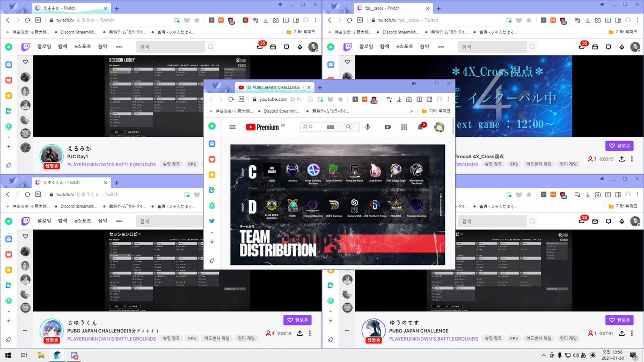Open YouTube account avatar menu
This screenshot has height=362, width=644.
click(439, 127)
